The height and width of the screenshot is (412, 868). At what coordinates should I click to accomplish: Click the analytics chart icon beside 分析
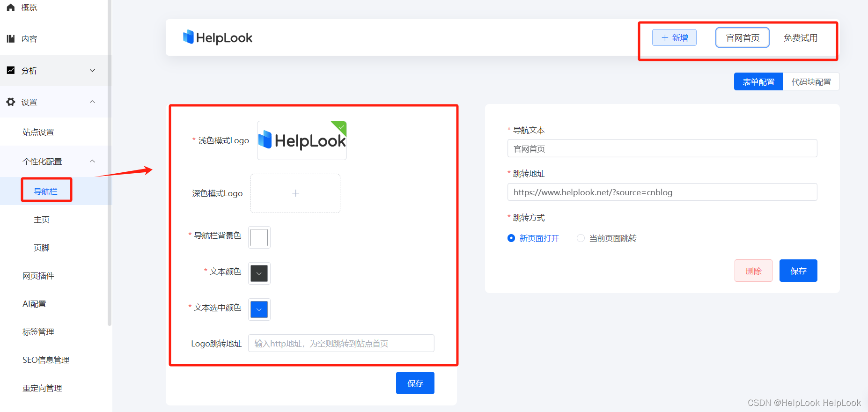[x=11, y=70]
